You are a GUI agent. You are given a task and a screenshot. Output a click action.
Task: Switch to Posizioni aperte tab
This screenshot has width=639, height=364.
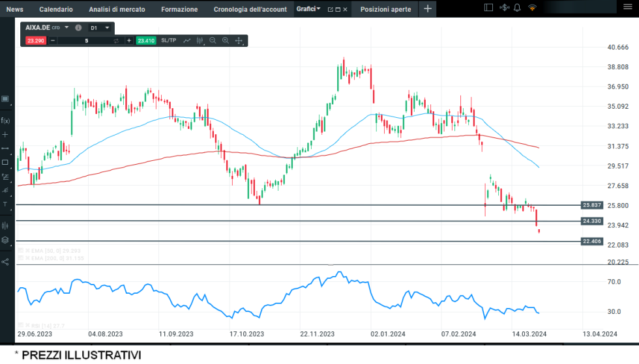pos(385,9)
